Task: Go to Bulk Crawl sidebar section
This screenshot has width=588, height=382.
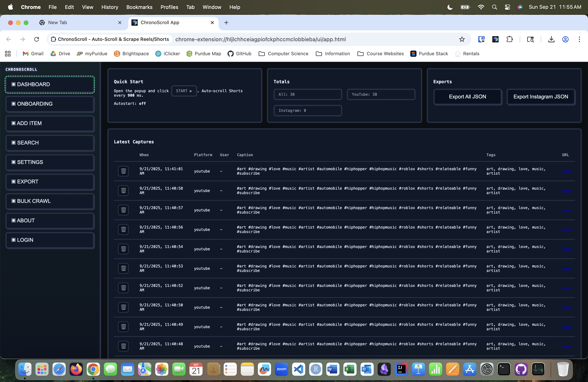Action: tap(50, 201)
